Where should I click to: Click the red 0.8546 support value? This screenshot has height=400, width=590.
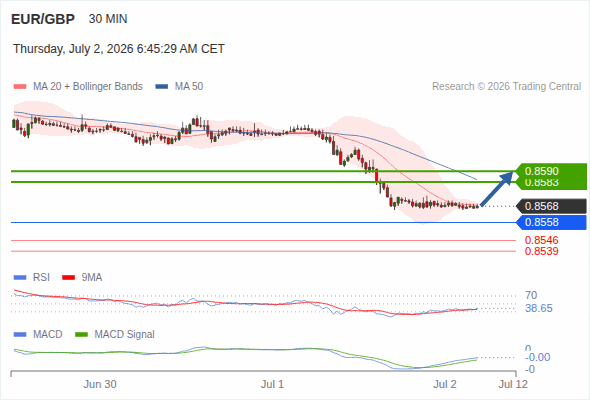point(541,240)
